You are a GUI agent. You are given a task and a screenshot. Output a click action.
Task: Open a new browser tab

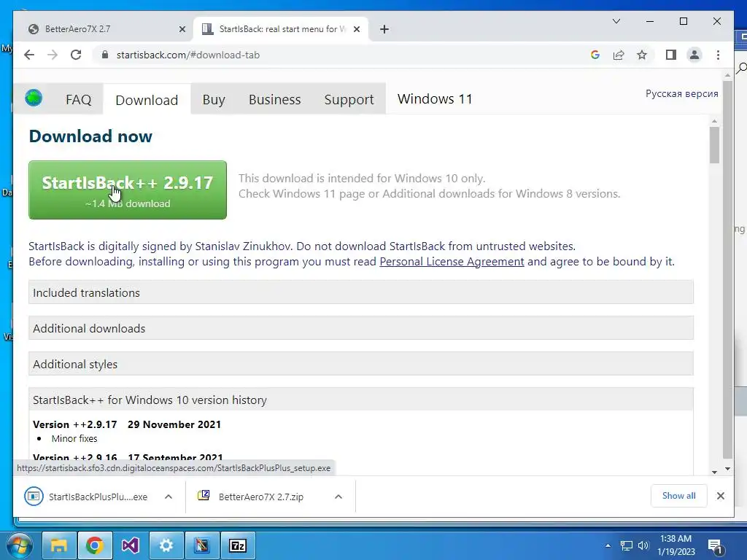click(384, 29)
